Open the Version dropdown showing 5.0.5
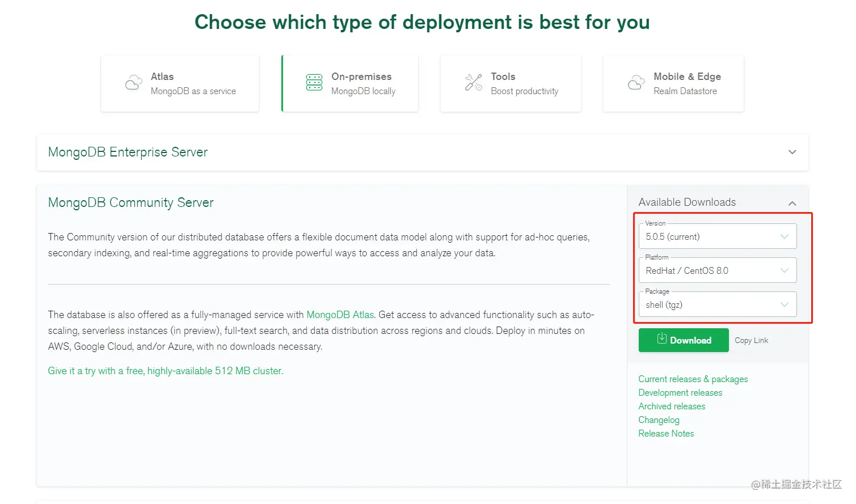Screen dimensions: 856x504 point(717,237)
